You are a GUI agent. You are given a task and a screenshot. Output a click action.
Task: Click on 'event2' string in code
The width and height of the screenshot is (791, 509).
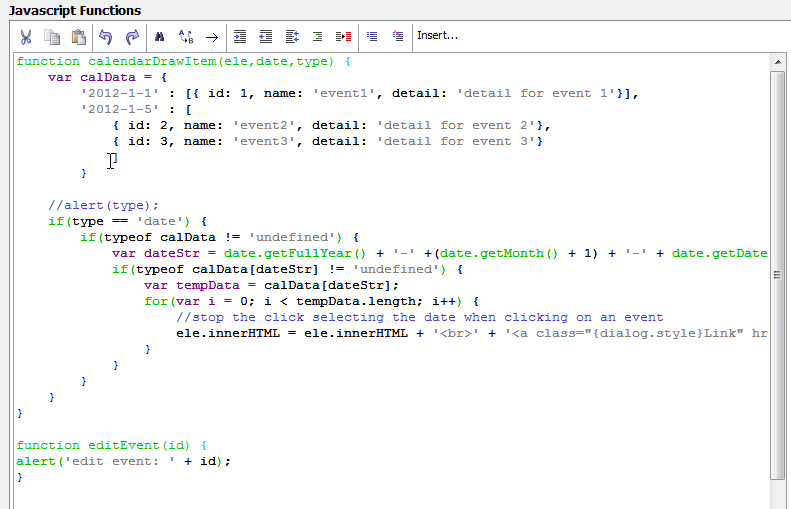(264, 126)
